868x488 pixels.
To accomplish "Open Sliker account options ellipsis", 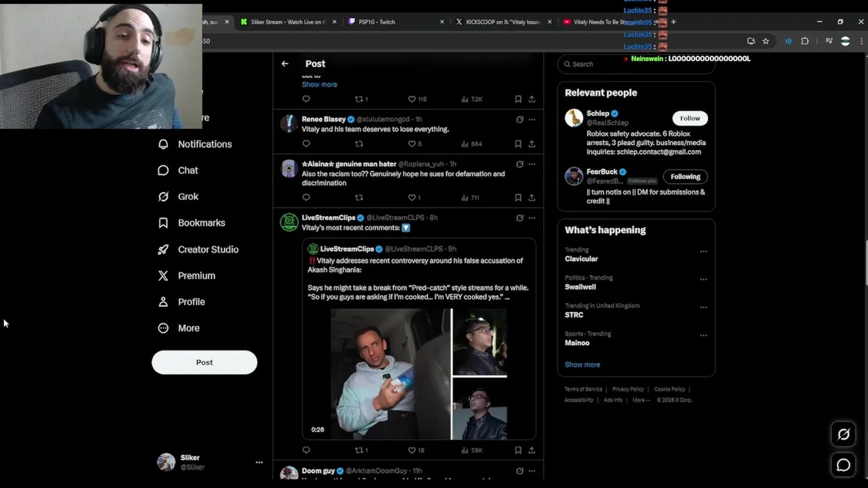I will (258, 462).
